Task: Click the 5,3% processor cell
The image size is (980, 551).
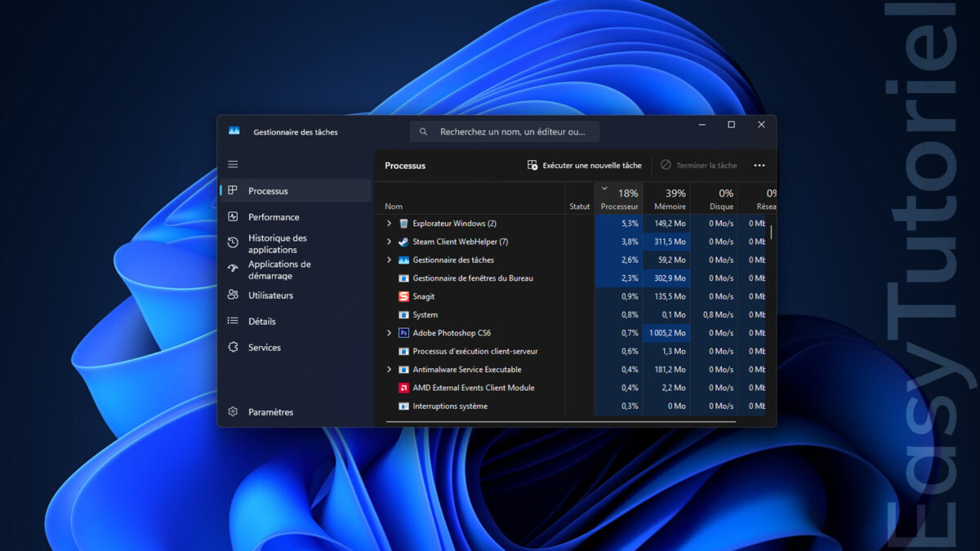Action: tap(618, 223)
